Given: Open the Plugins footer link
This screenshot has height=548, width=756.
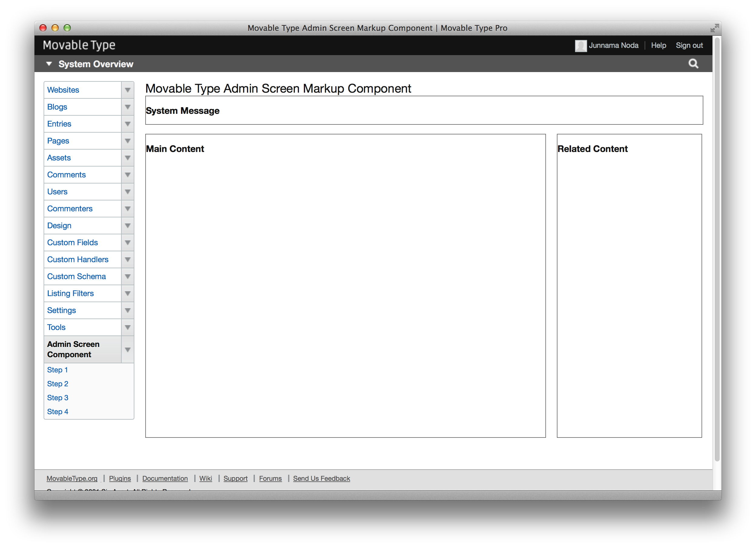Looking at the screenshot, I should [120, 479].
